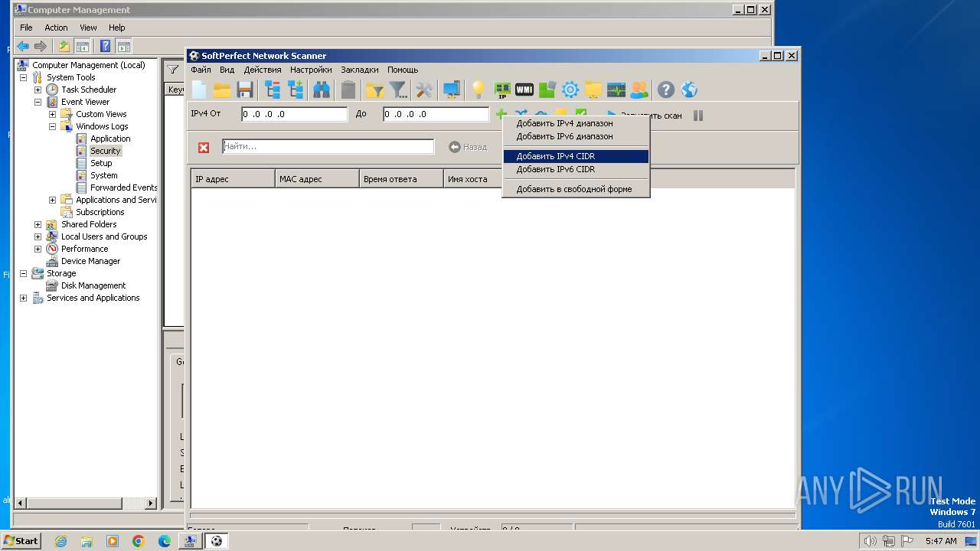This screenshot has width=980, height=551.
Task: Expand the Performance tree node
Action: [x=38, y=249]
